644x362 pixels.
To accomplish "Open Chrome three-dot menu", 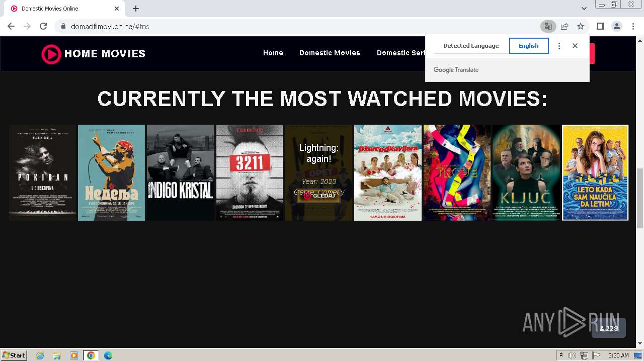I will [633, 26].
